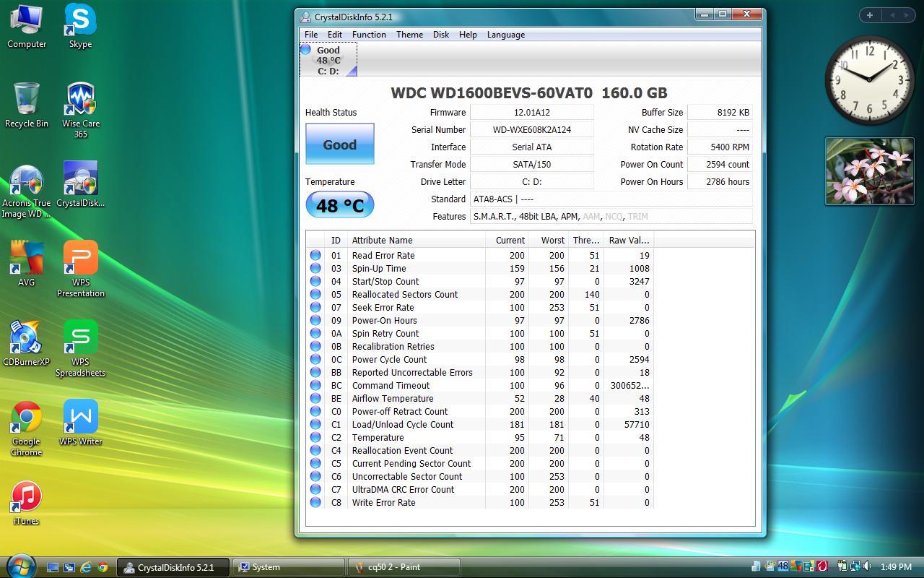
Task: Click the 1:49 PM taskbar clock
Action: 896,567
